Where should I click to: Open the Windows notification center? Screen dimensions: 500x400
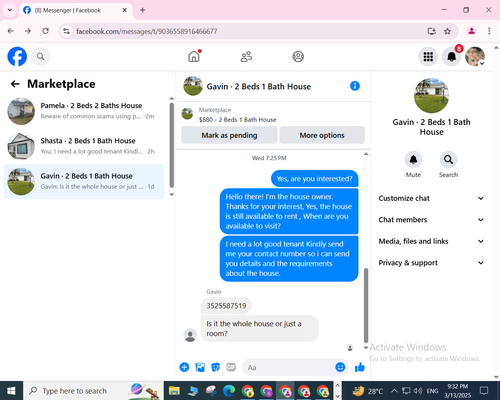[x=484, y=391]
